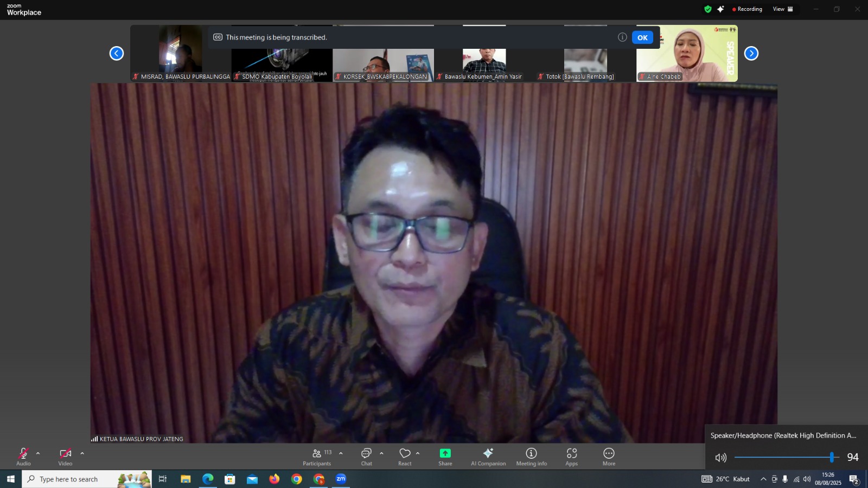
Task: Expand the Participants list chevron
Action: (340, 453)
